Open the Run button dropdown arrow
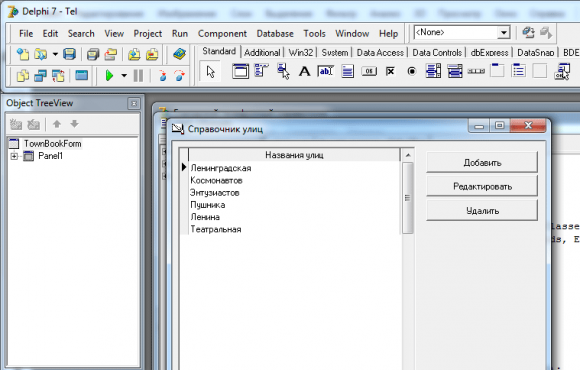Viewport: 580px width, 370px height. click(x=124, y=75)
